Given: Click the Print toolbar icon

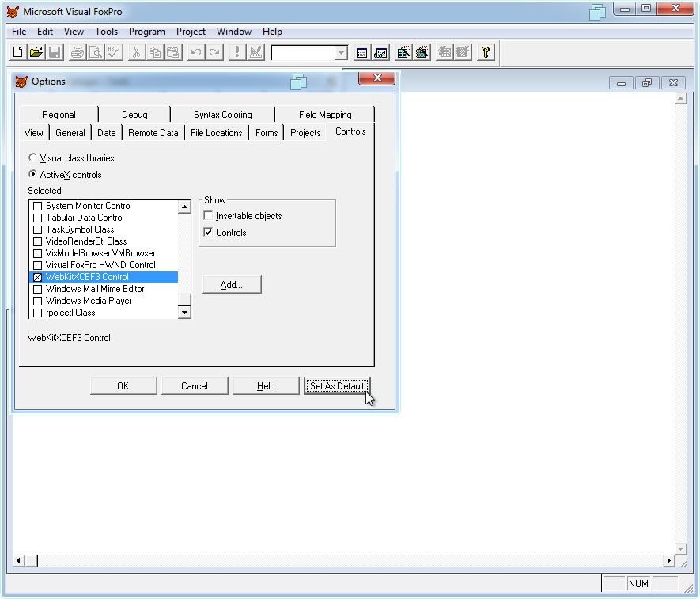Looking at the screenshot, I should pos(78,52).
